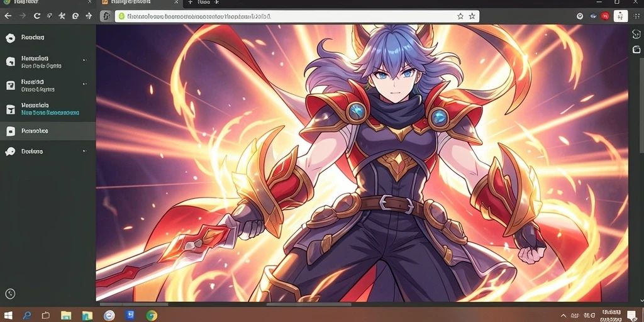This screenshot has width=644, height=322.
Task: Click the icon of the second sidebar item
Action: (x=10, y=62)
